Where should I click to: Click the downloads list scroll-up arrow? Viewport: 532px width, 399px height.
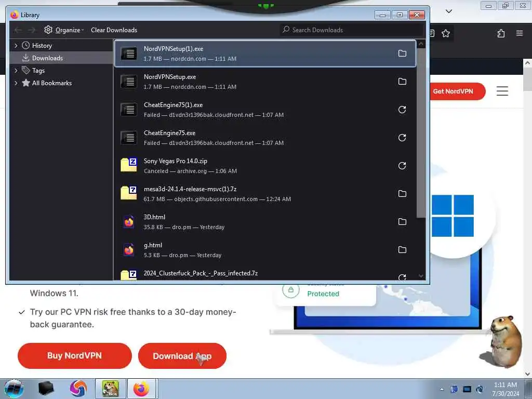click(x=421, y=44)
